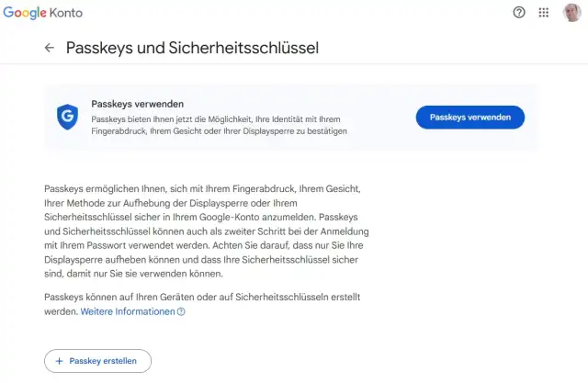Click the plus icon on Passkey erstellen
The height and width of the screenshot is (383, 588).
60,361
